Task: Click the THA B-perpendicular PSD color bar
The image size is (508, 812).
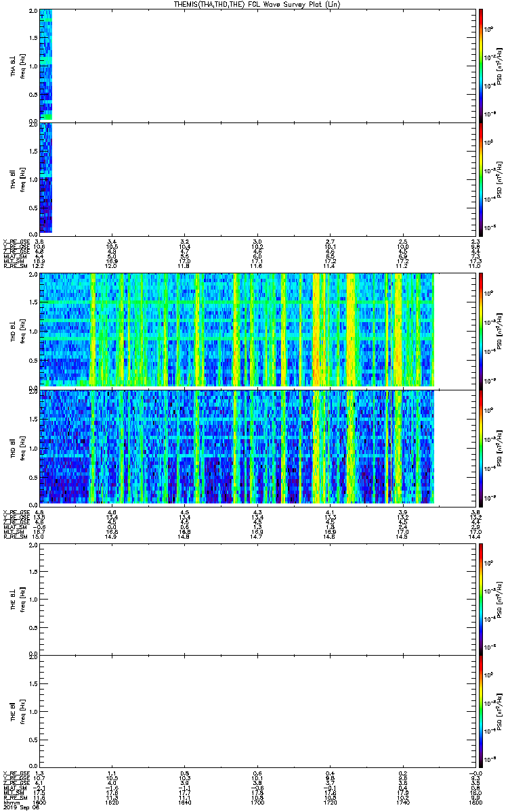Action: (x=480, y=65)
